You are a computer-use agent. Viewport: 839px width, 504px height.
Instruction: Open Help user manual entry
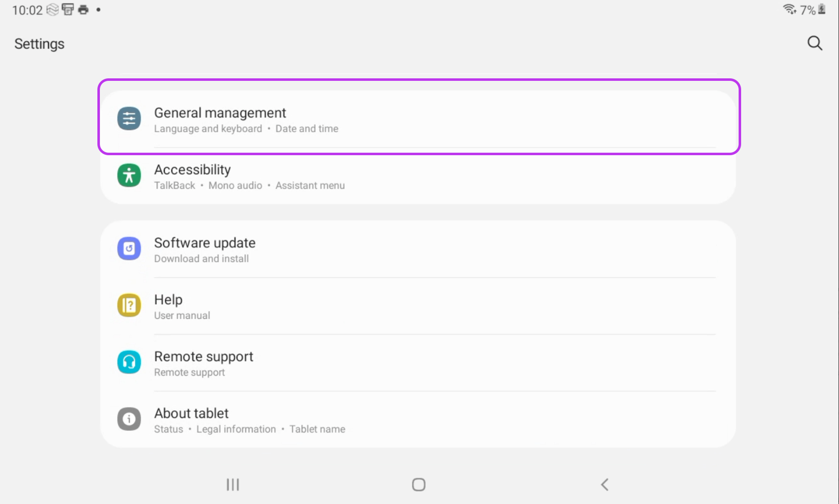pyautogui.click(x=168, y=300)
